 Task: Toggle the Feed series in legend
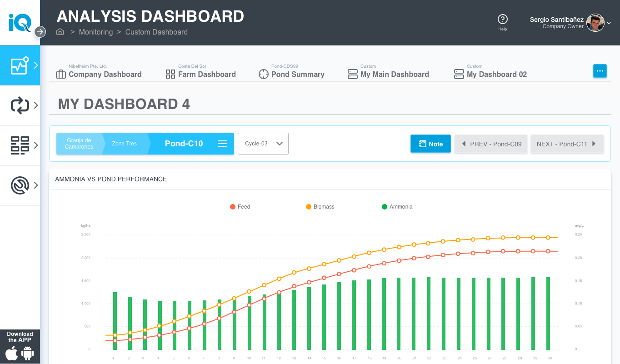[x=240, y=207]
